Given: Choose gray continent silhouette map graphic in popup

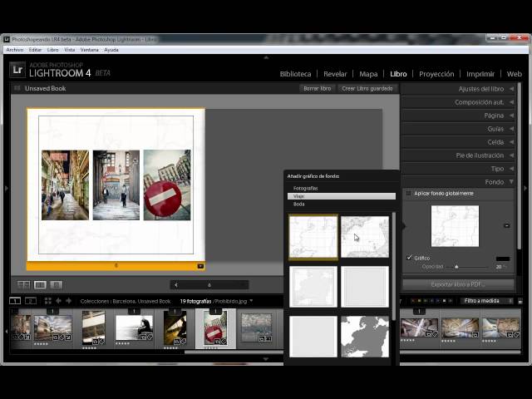Looking at the screenshot, I should 365,337.
